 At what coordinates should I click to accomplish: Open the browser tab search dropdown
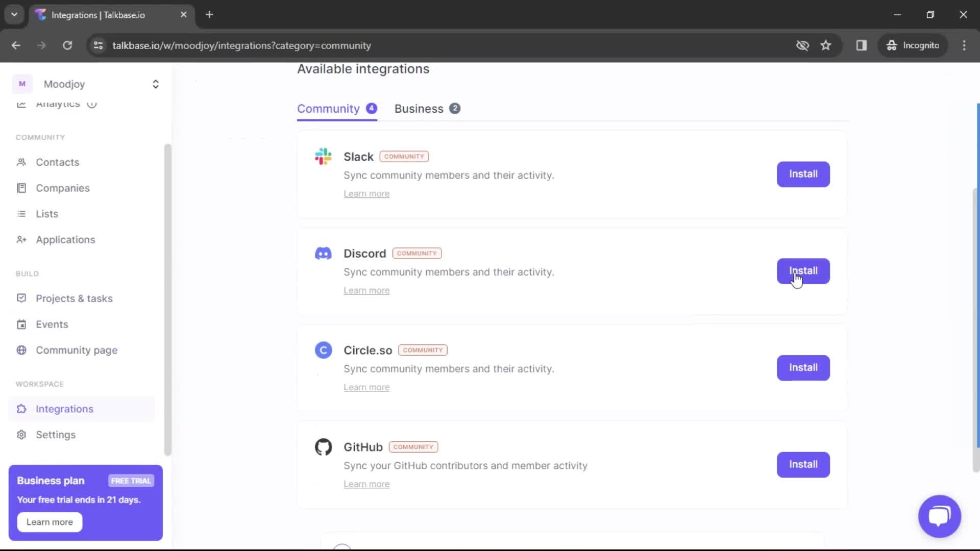tap(14, 14)
